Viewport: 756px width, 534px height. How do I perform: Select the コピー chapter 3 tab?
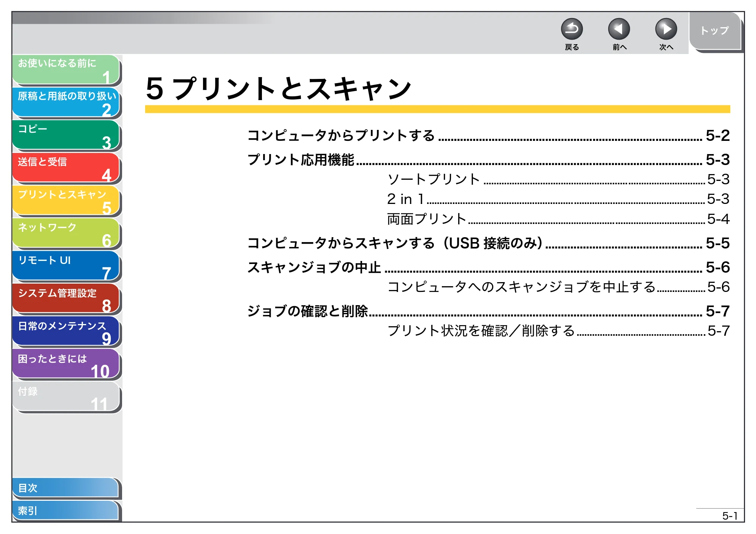pos(66,135)
